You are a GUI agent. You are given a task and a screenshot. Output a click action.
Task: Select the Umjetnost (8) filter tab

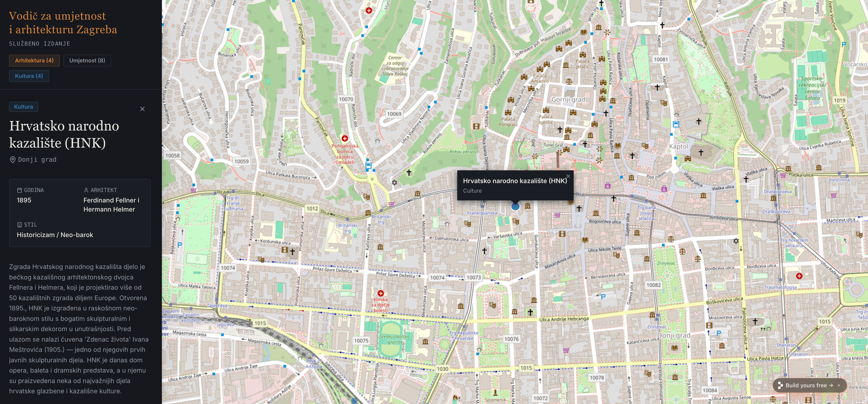[87, 60]
